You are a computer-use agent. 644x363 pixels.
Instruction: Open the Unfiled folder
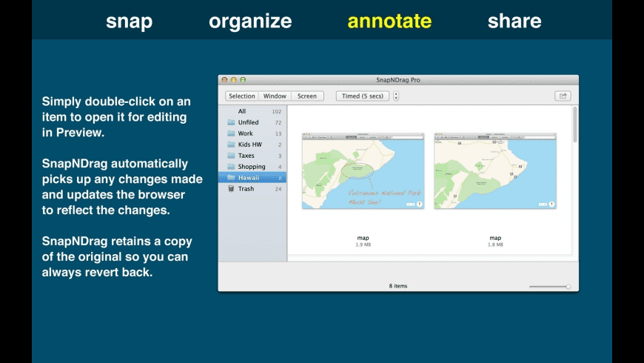252,122
